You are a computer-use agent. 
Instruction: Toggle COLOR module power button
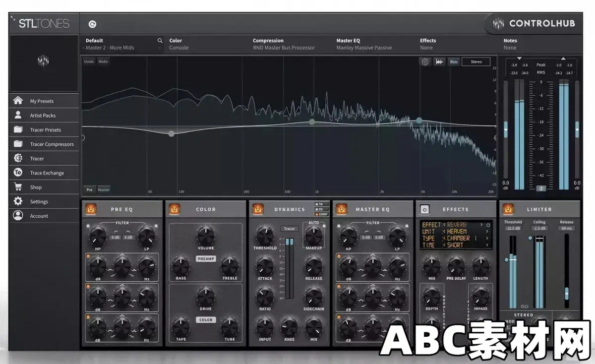tap(175, 209)
